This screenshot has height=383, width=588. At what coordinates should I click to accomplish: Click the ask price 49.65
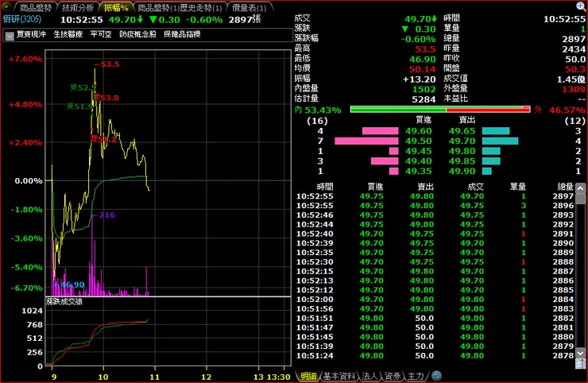click(462, 131)
